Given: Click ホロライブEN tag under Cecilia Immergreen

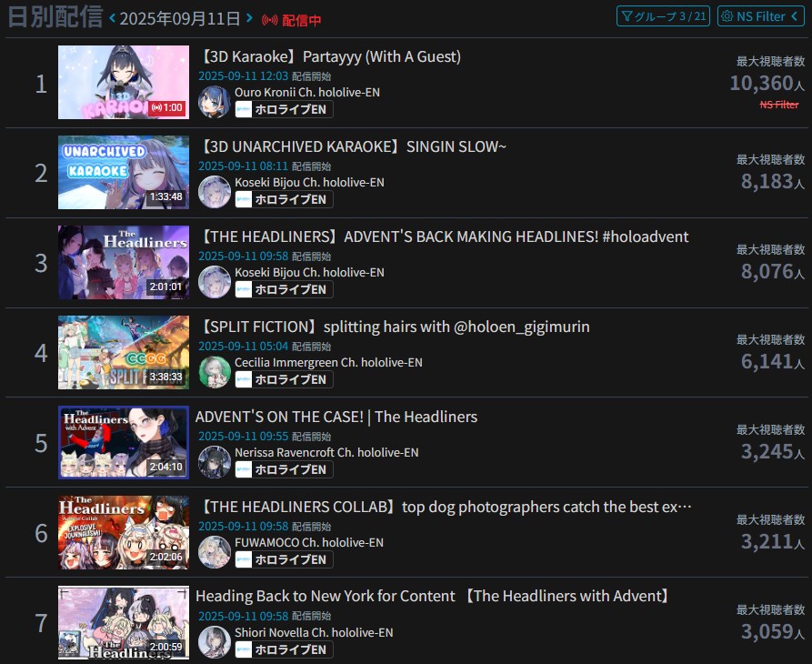Looking at the screenshot, I should point(284,379).
